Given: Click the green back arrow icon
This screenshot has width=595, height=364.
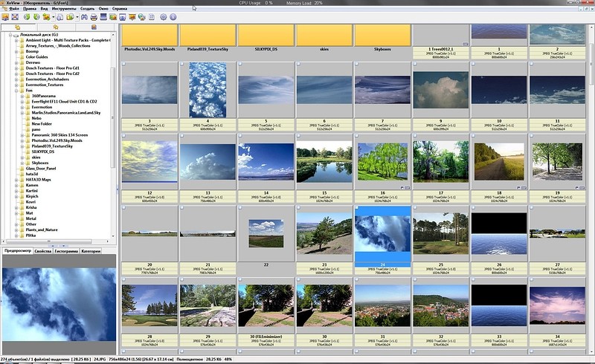Looking at the screenshot, I should pos(26,16).
